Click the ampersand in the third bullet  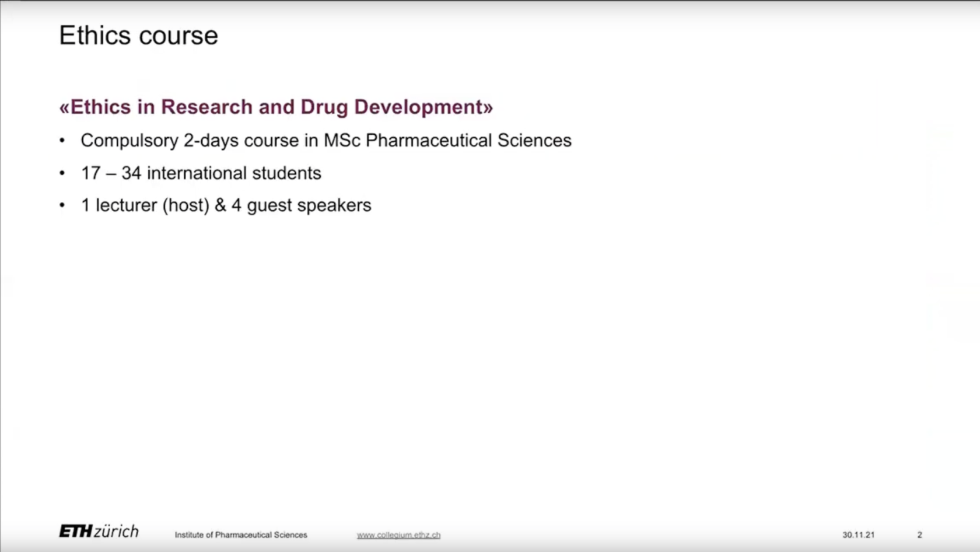[x=220, y=205]
